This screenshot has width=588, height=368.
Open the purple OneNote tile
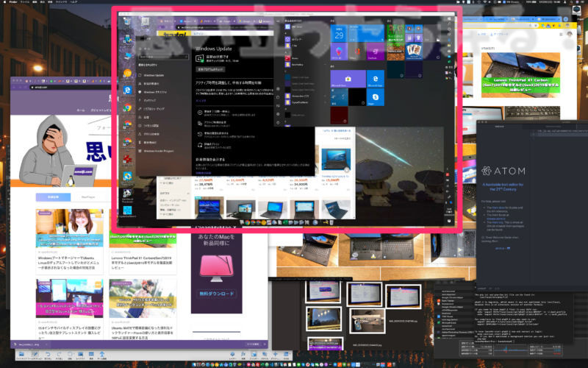pos(376,52)
